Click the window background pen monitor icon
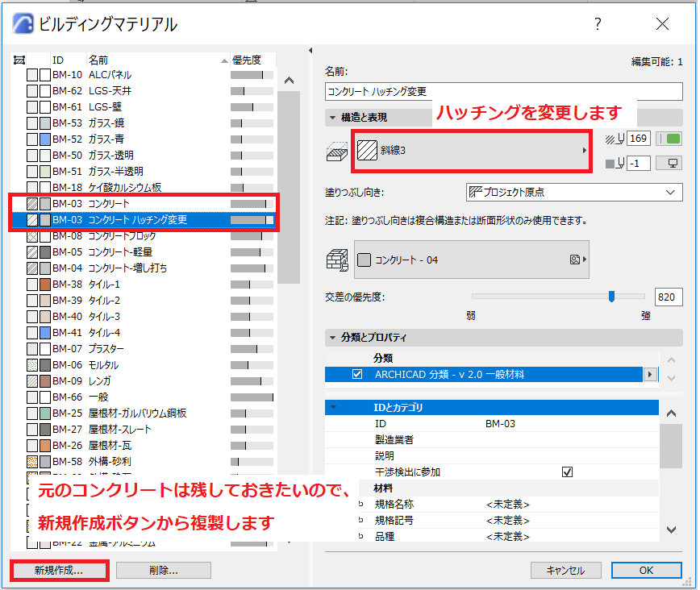Viewport: 700px width, 590px height. point(669,164)
